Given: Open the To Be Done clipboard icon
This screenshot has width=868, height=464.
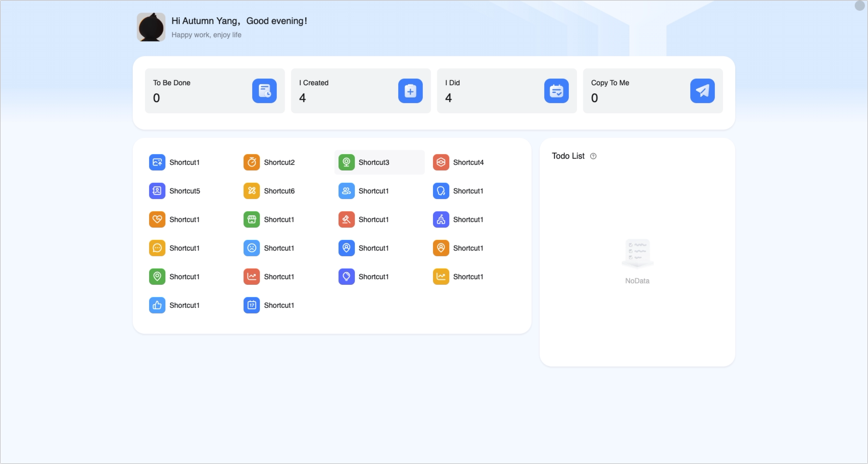Looking at the screenshot, I should click(264, 91).
